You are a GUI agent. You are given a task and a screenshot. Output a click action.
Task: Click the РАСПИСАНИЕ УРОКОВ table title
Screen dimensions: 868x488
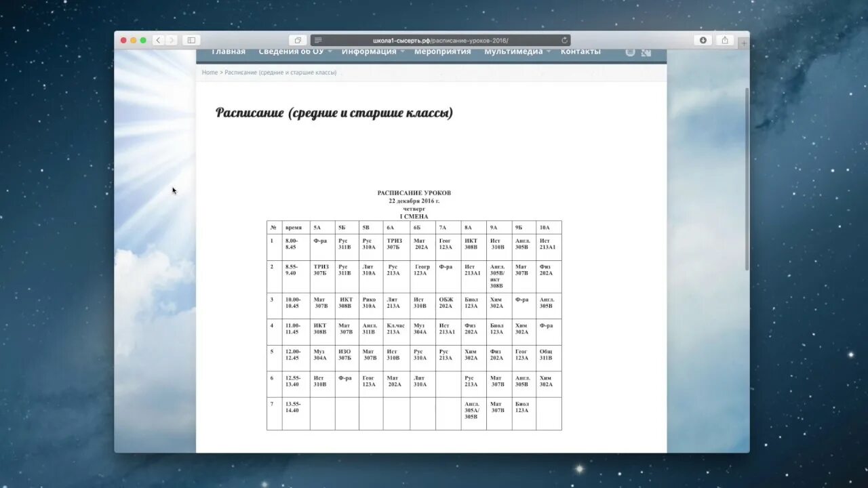click(x=414, y=193)
